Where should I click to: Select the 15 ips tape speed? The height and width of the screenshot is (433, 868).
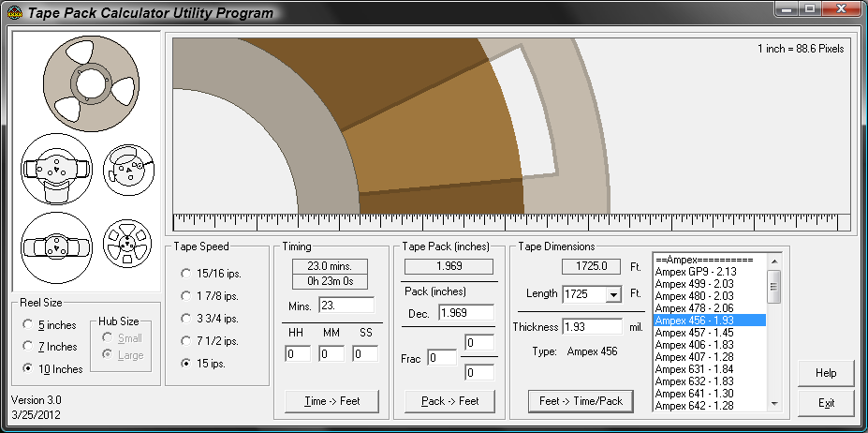coord(203,364)
